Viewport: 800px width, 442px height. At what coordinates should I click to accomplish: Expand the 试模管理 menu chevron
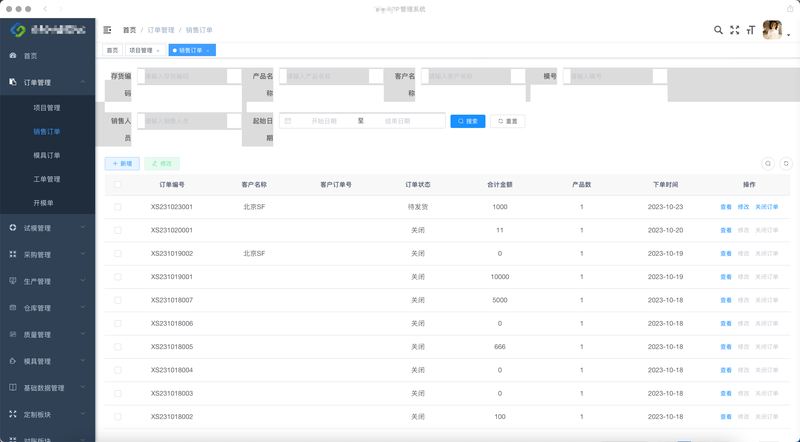(x=83, y=228)
